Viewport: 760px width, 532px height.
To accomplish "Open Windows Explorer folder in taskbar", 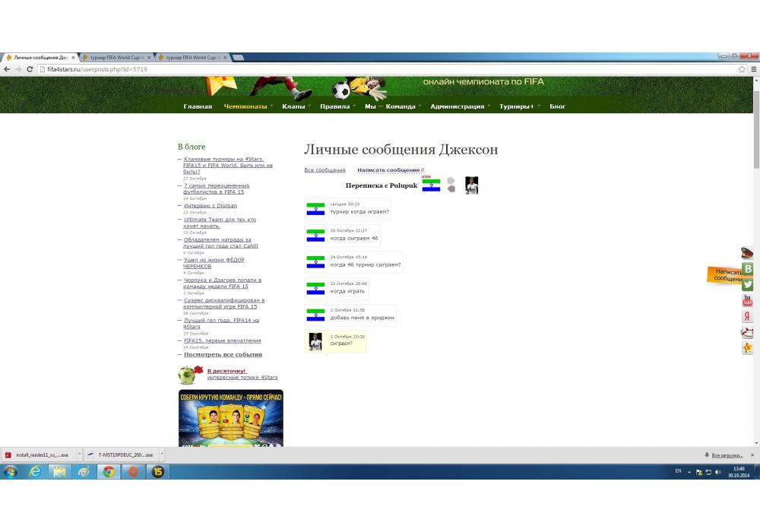I will (59, 471).
